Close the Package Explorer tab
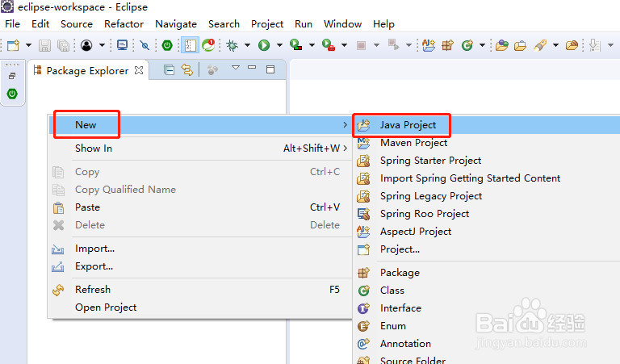The image size is (620, 364). coord(139,70)
